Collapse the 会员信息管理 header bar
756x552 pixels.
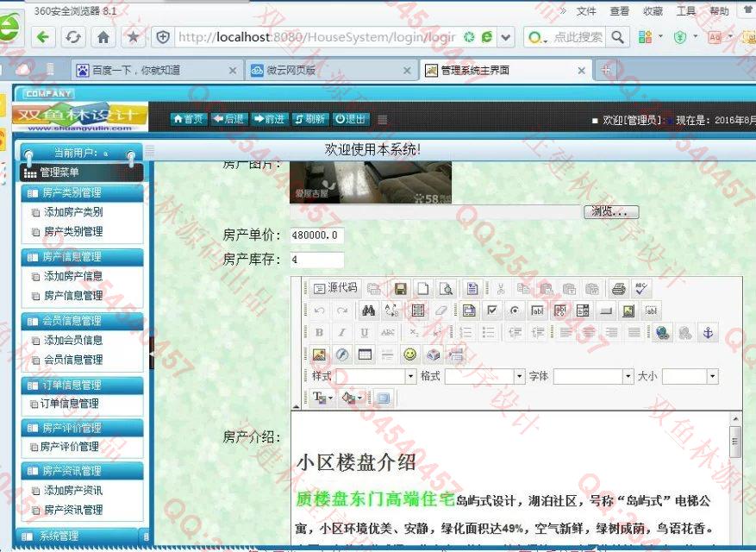coord(83,322)
